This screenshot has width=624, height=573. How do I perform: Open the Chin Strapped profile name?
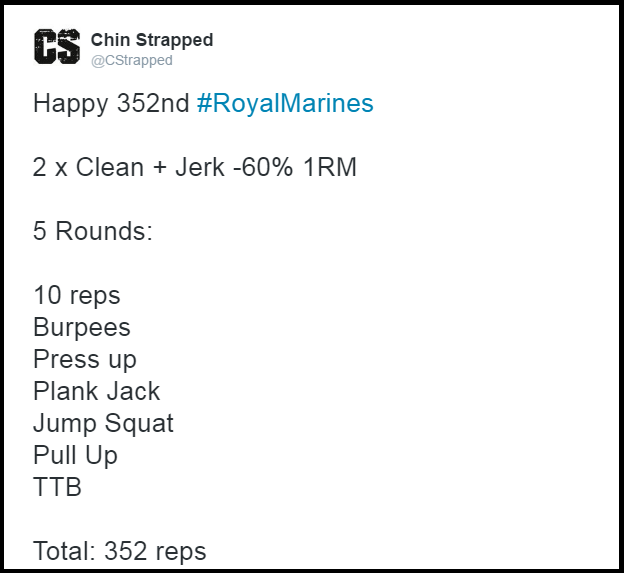click(x=151, y=40)
